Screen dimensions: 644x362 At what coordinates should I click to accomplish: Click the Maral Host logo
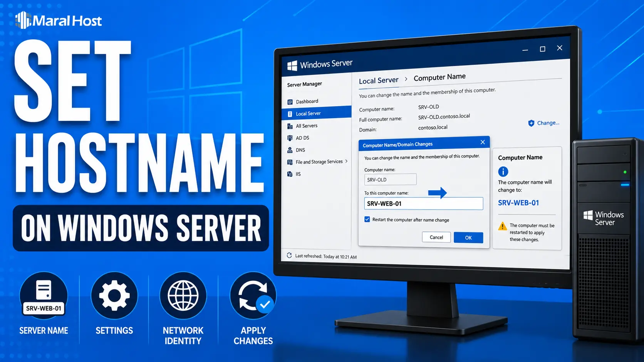tap(59, 20)
